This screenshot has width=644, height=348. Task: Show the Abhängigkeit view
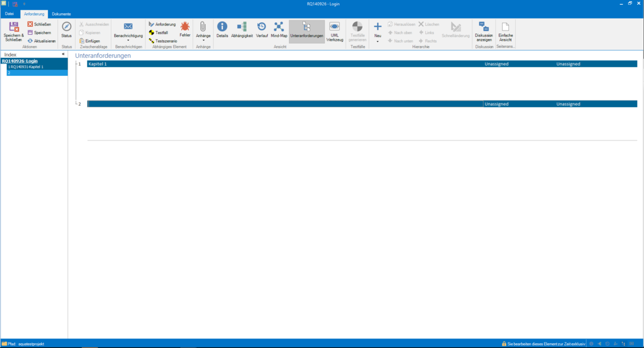[x=242, y=28]
